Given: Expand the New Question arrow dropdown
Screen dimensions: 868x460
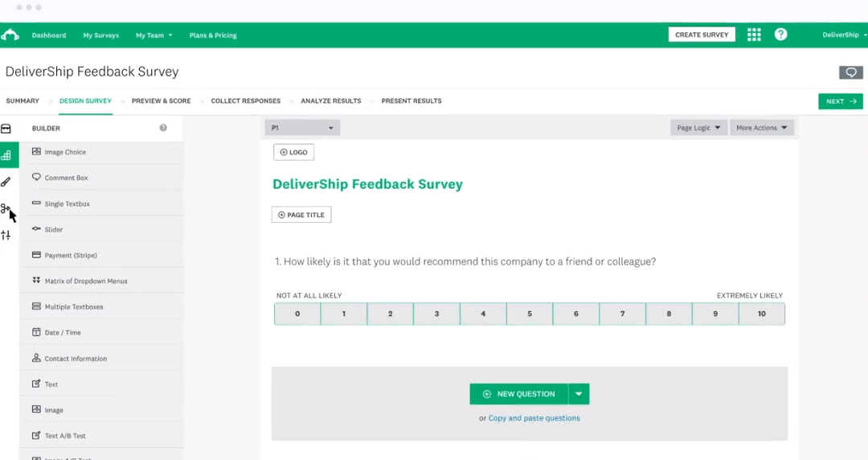Looking at the screenshot, I should [579, 394].
